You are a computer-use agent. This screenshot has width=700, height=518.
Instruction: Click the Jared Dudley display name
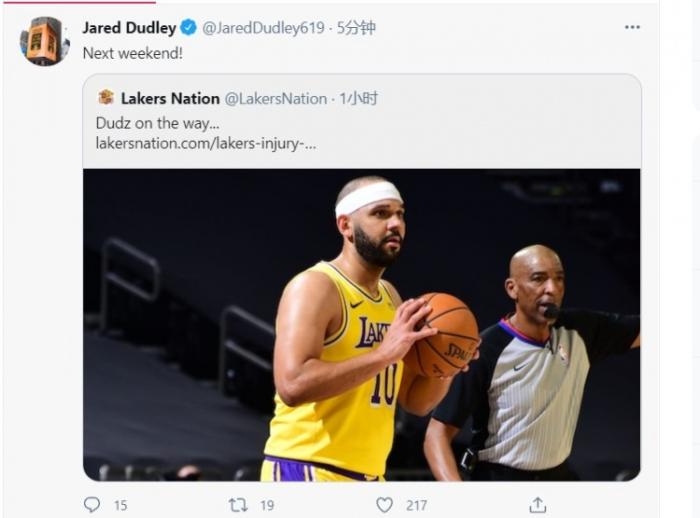pyautogui.click(x=129, y=28)
